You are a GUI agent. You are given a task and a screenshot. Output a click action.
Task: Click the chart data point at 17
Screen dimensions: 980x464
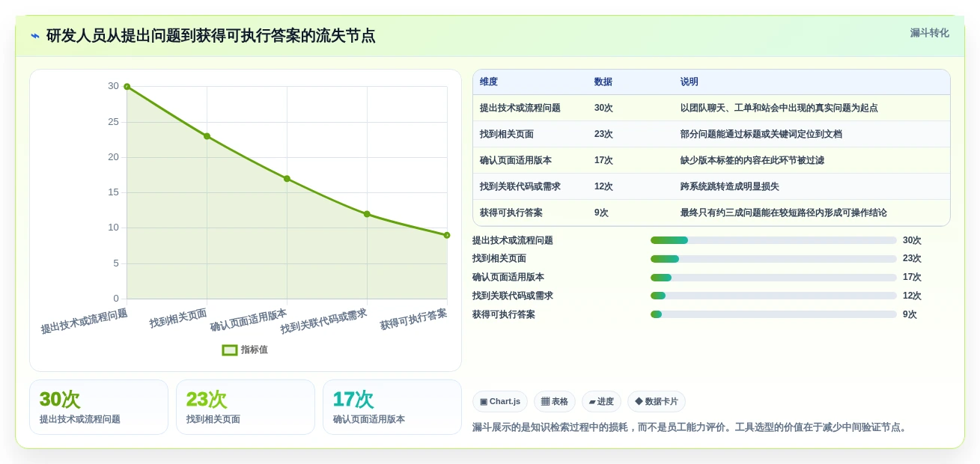coord(287,178)
